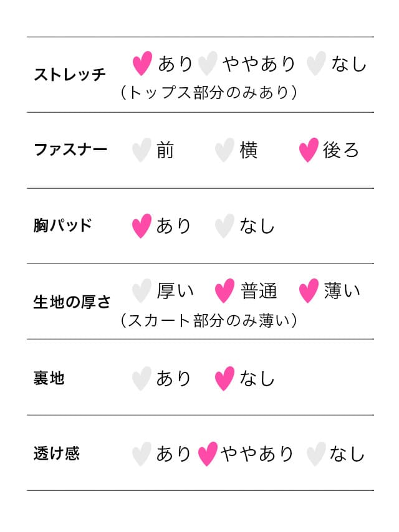Click the pink heart for 透け感 ややあり
Image resolution: width=399 pixels, height=532 pixels.
coord(208,454)
